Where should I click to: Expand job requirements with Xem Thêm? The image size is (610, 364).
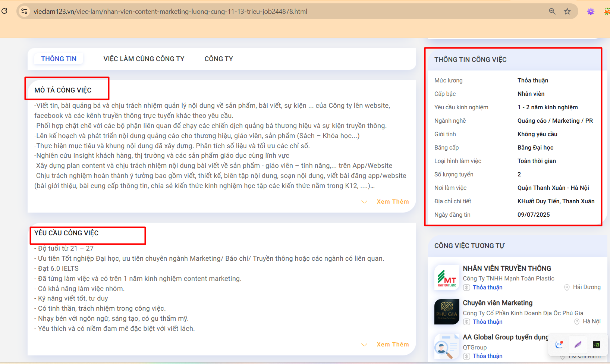(x=393, y=344)
